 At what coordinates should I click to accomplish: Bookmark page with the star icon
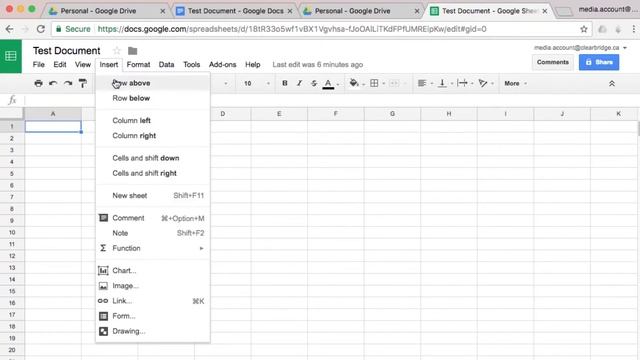(x=584, y=29)
